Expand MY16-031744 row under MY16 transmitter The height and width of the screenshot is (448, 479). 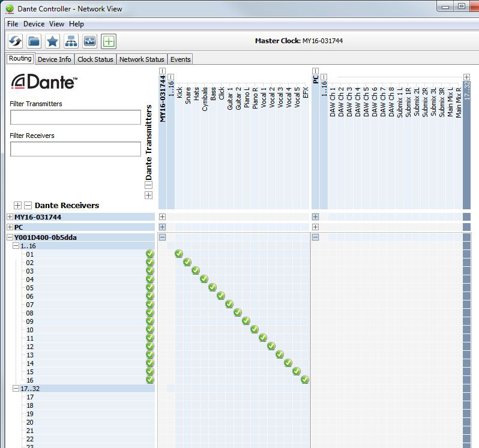163,217
